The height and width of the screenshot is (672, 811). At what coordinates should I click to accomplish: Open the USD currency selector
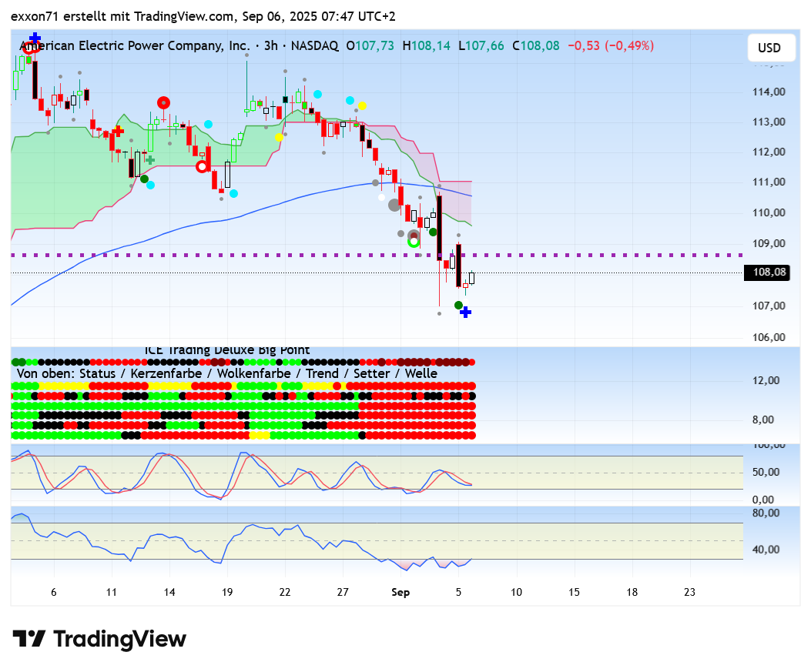click(x=769, y=48)
